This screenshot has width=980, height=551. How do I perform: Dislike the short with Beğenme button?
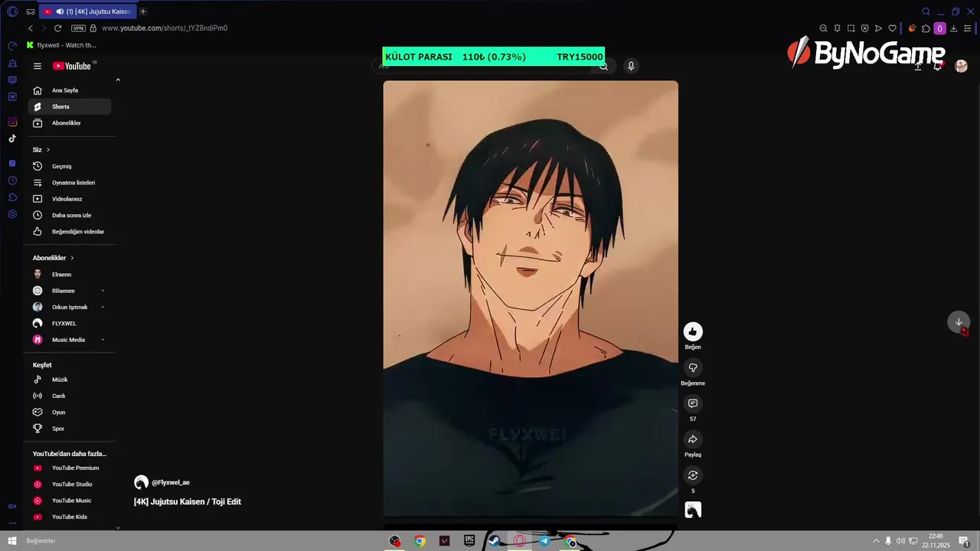pyautogui.click(x=693, y=367)
